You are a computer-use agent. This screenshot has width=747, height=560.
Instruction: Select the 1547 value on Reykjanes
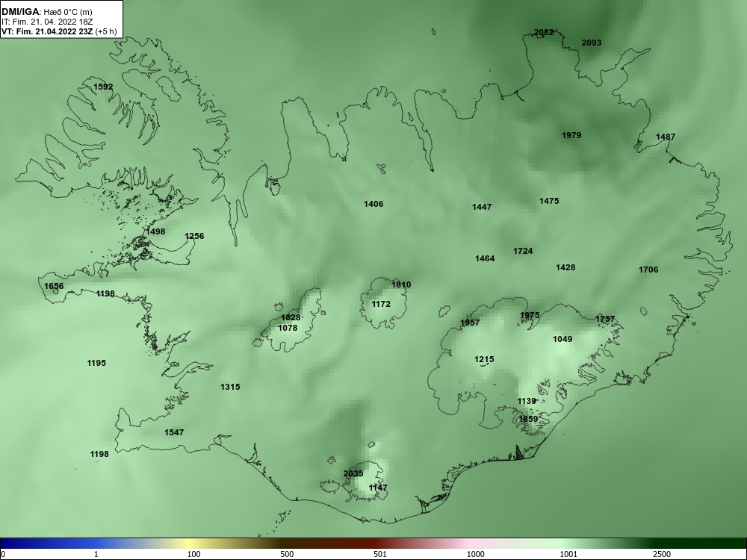[174, 432]
